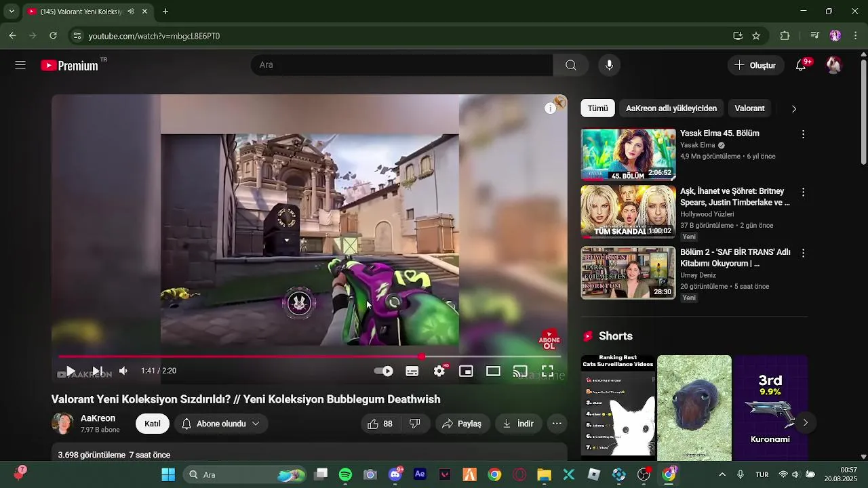Close the Valorant Yeni Koleksiyon tab

click(x=144, y=12)
